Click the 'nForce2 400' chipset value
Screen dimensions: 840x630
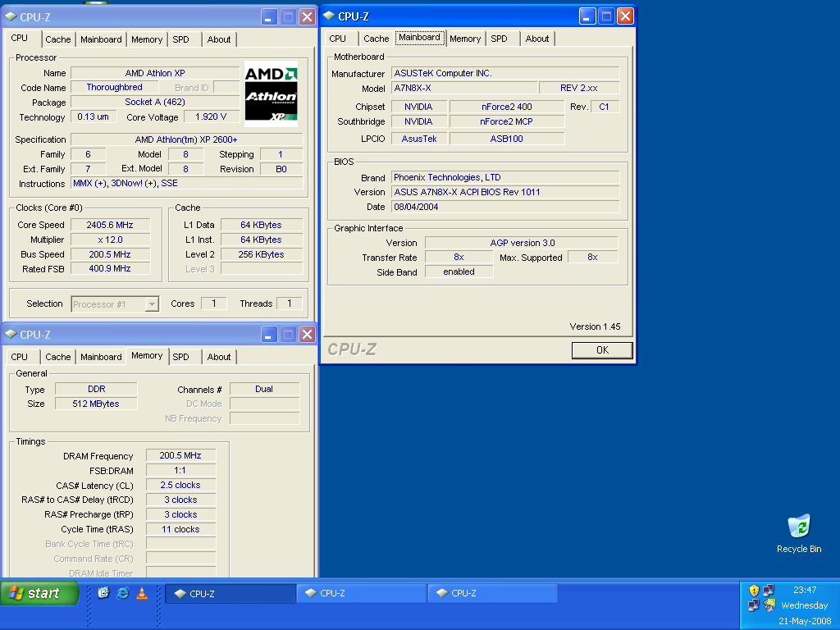507,107
